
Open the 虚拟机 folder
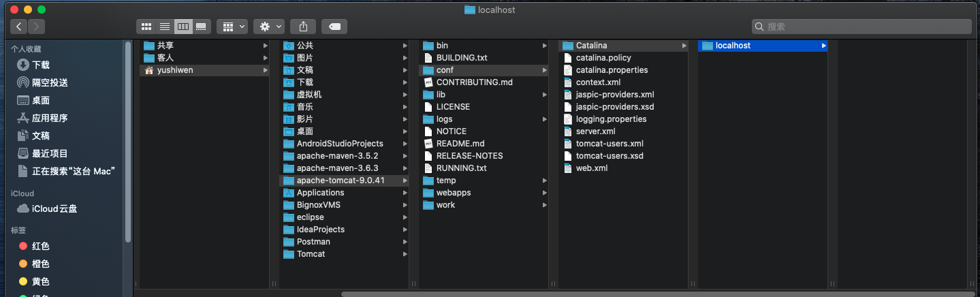344,95
